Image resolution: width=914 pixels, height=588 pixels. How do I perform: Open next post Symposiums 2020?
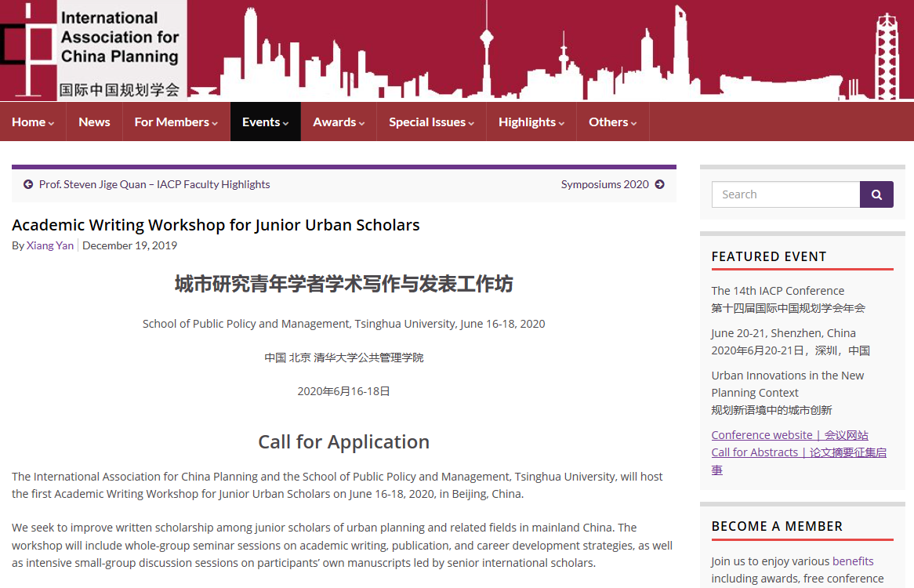604,184
